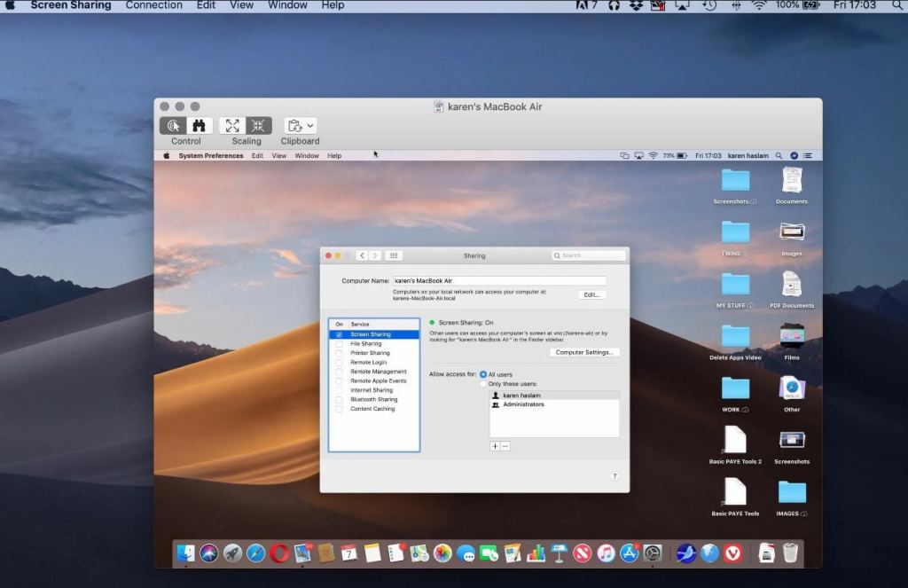Open the Documents stack on remote desktop
Viewport: 908px width, 588px height.
tap(792, 186)
